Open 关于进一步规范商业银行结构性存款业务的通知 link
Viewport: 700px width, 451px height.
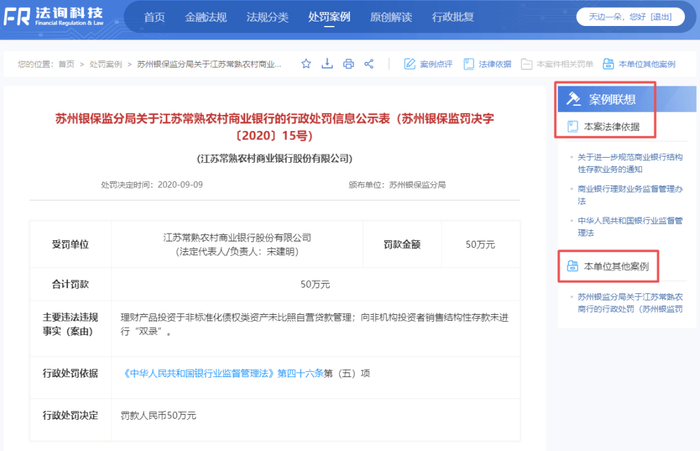pos(630,163)
